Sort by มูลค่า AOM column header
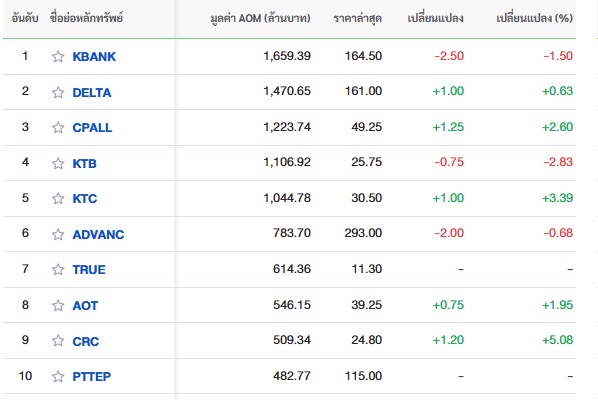Image resolution: width=598 pixels, height=400 pixels. pyautogui.click(x=260, y=18)
